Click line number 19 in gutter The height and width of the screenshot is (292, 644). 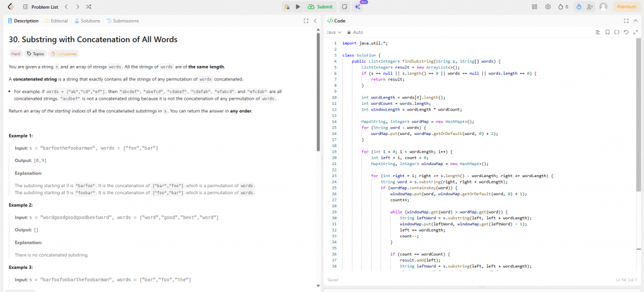click(335, 151)
